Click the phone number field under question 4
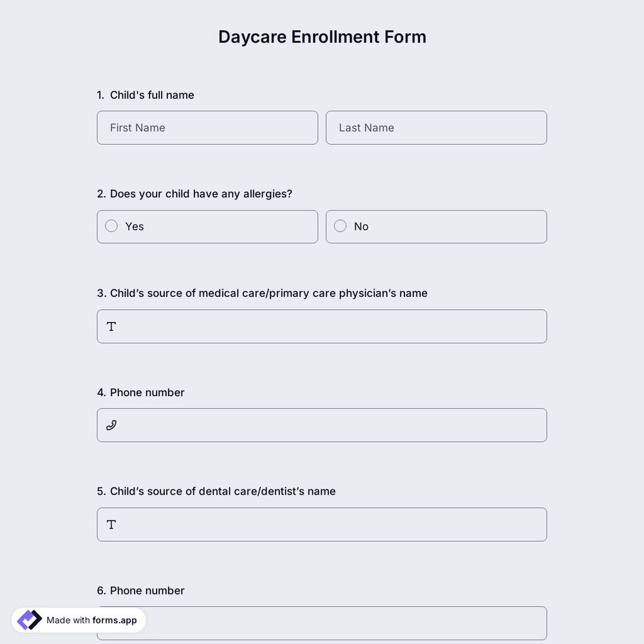 (x=322, y=425)
